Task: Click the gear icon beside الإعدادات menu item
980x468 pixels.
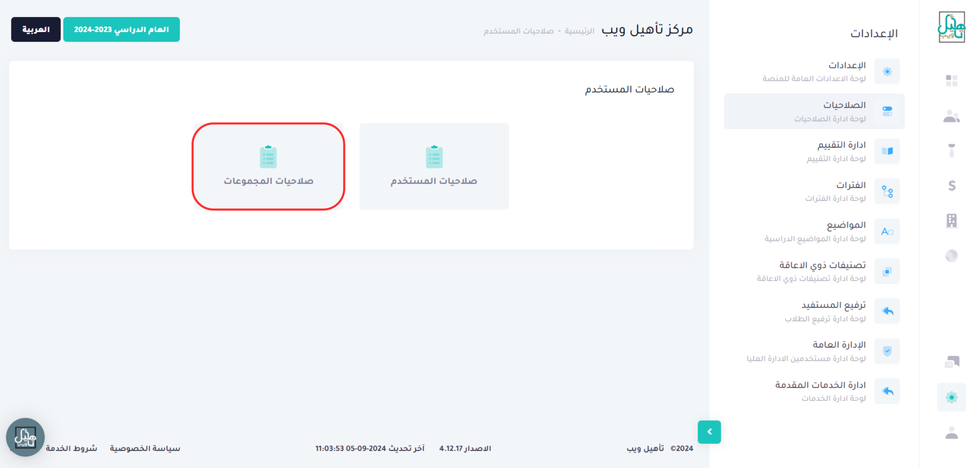Action: pyautogui.click(x=887, y=72)
